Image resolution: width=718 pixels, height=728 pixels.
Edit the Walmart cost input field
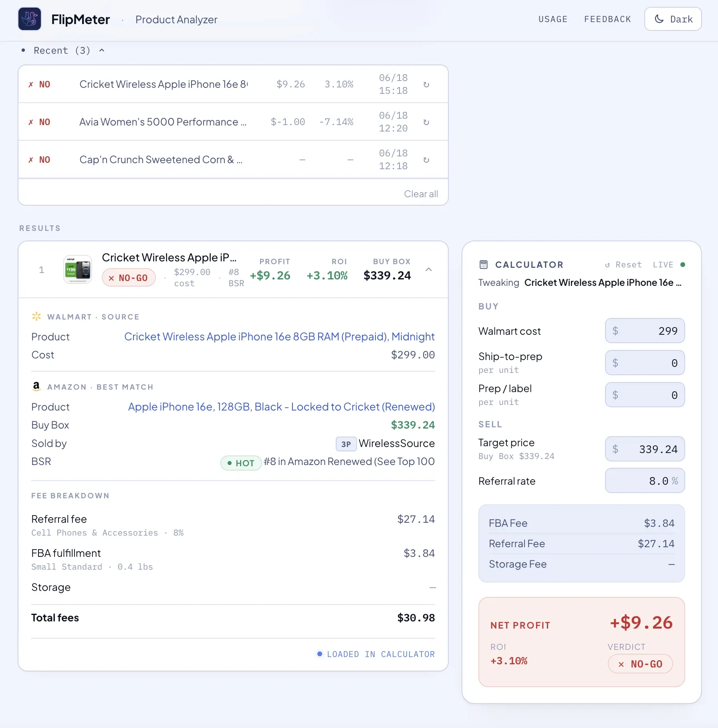645,331
